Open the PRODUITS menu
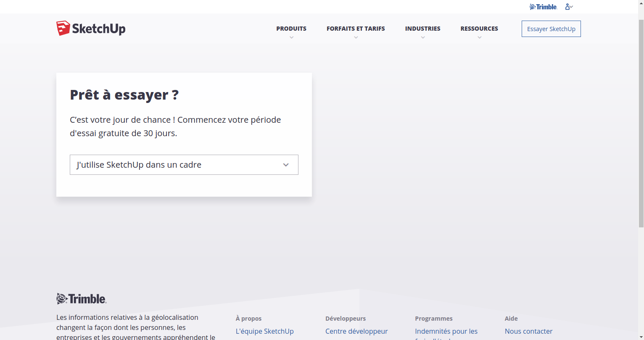Viewport: 644px width, 340px height. (x=291, y=29)
